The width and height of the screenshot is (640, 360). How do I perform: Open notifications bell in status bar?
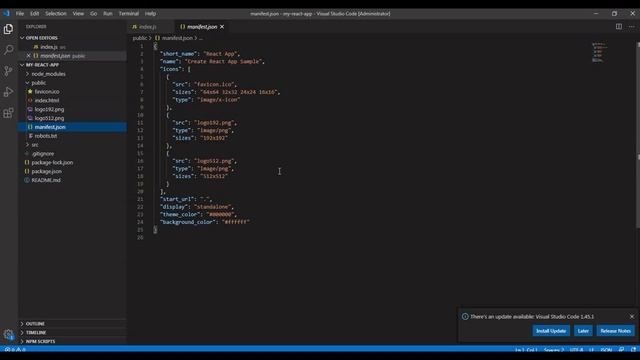click(x=633, y=350)
